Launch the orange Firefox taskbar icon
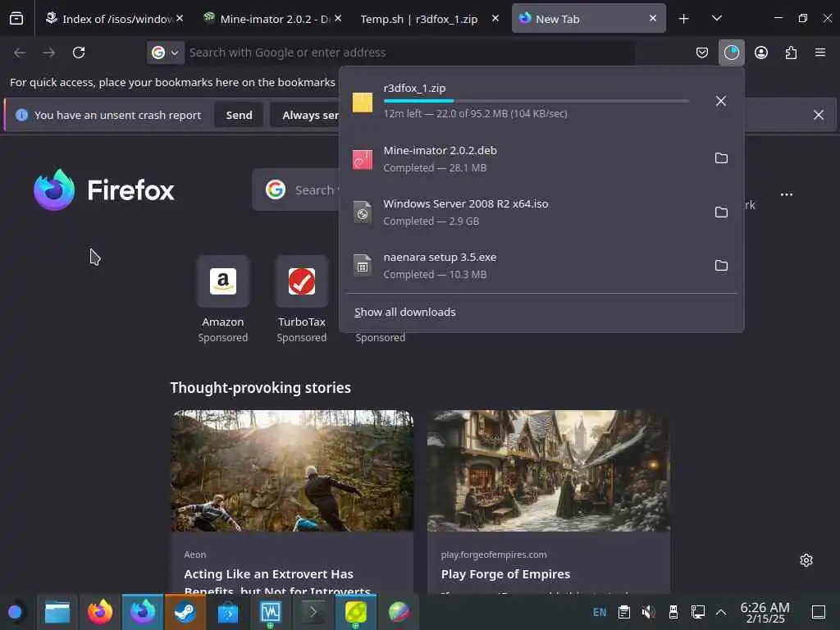Image resolution: width=840 pixels, height=630 pixels. tap(100, 612)
